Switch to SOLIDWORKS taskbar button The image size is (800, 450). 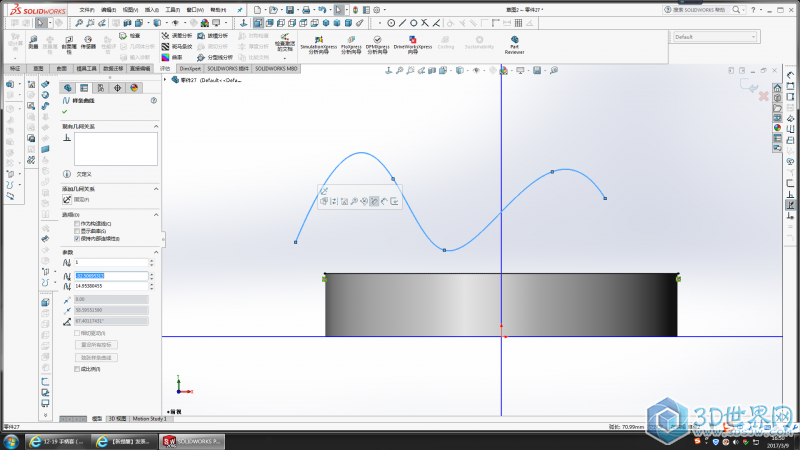point(192,441)
